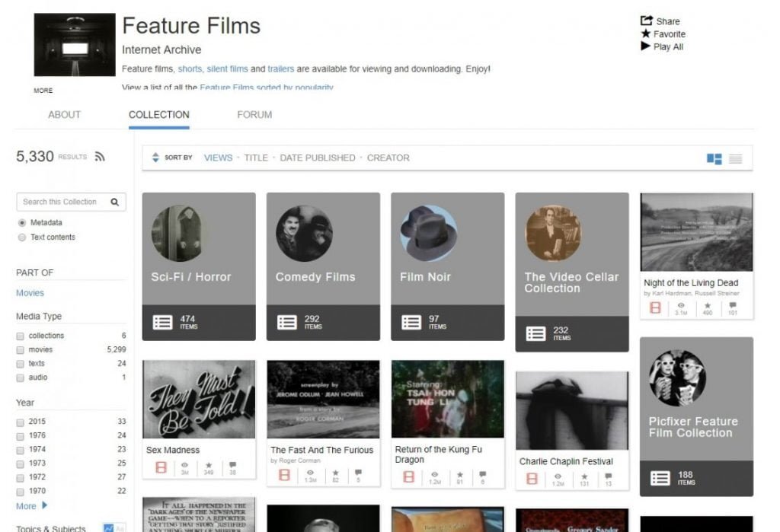Click the film icon under Night of the Living Dead
Image resolution: width=780 pixels, height=532 pixels.
(x=656, y=307)
